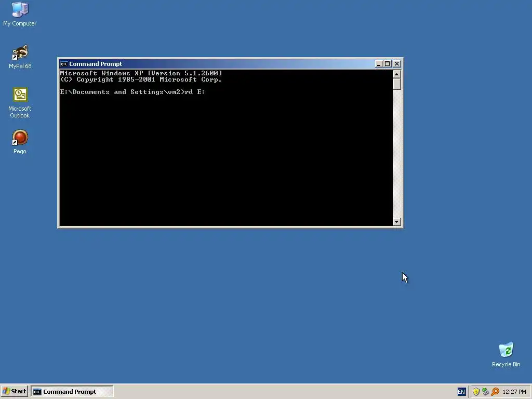Viewport: 532px width, 399px height.
Task: Click the Command Prompt scrollbar thumb
Action: tap(396, 84)
